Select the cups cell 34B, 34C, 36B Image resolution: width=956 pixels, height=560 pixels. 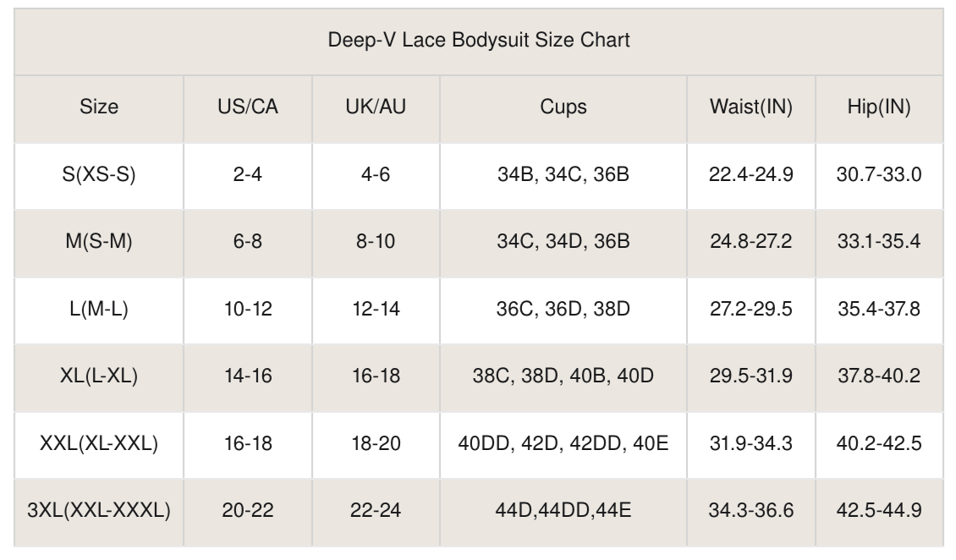point(563,175)
